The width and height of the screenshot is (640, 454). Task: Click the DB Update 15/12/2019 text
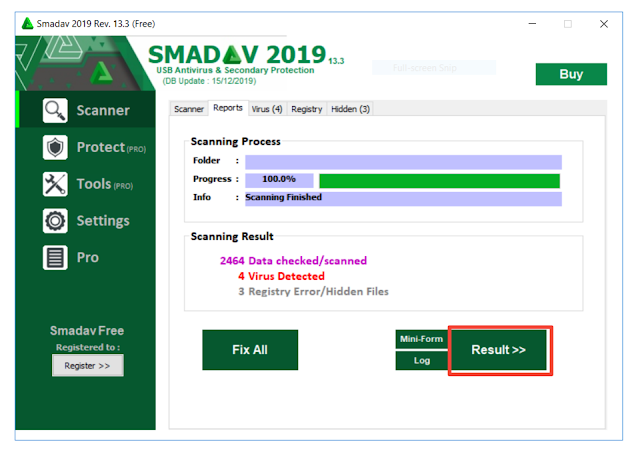point(209,81)
